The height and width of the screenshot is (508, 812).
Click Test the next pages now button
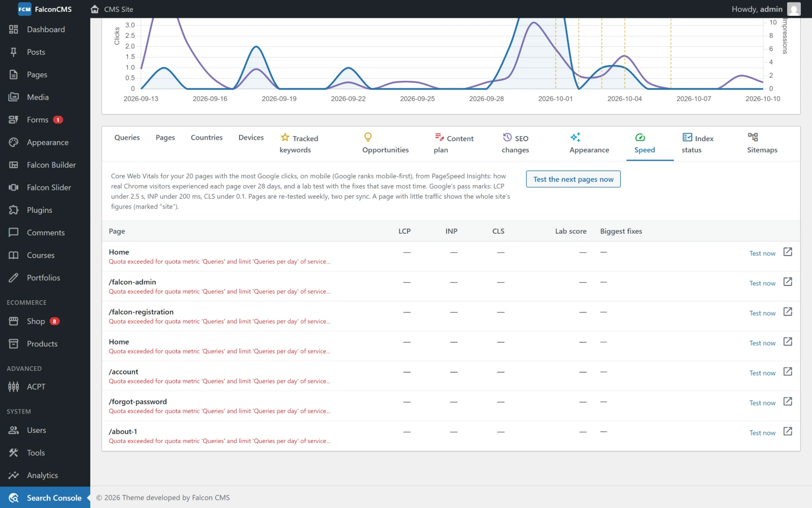click(x=573, y=179)
